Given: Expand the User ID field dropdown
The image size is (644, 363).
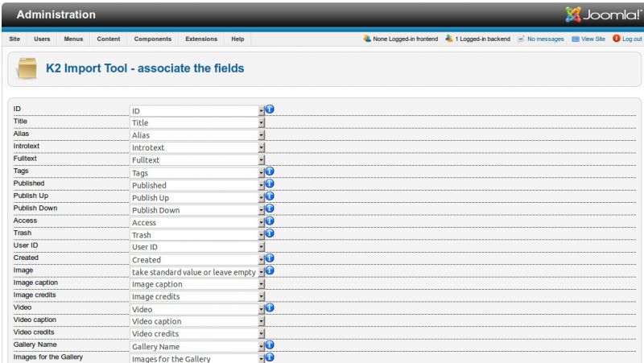Looking at the screenshot, I should (197, 247).
